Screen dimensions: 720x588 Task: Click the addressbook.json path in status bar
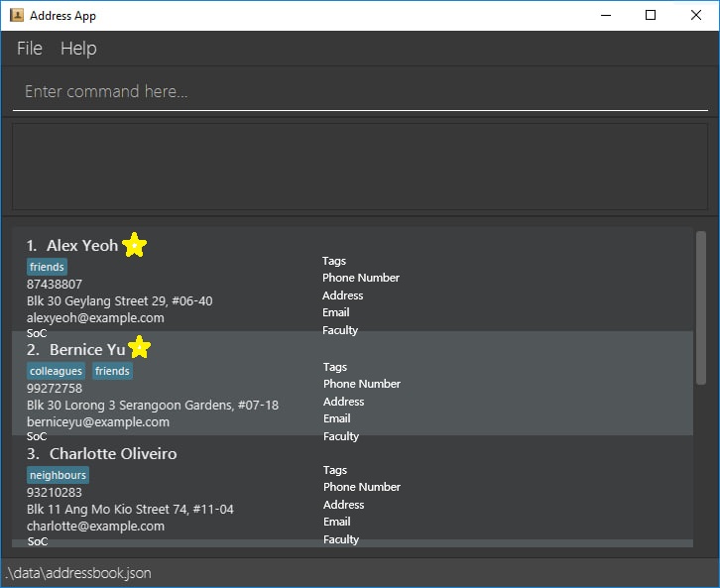click(78, 573)
